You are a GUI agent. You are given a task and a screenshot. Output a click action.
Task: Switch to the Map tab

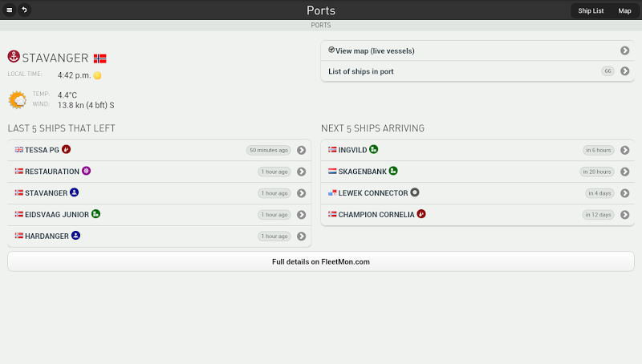624,10
